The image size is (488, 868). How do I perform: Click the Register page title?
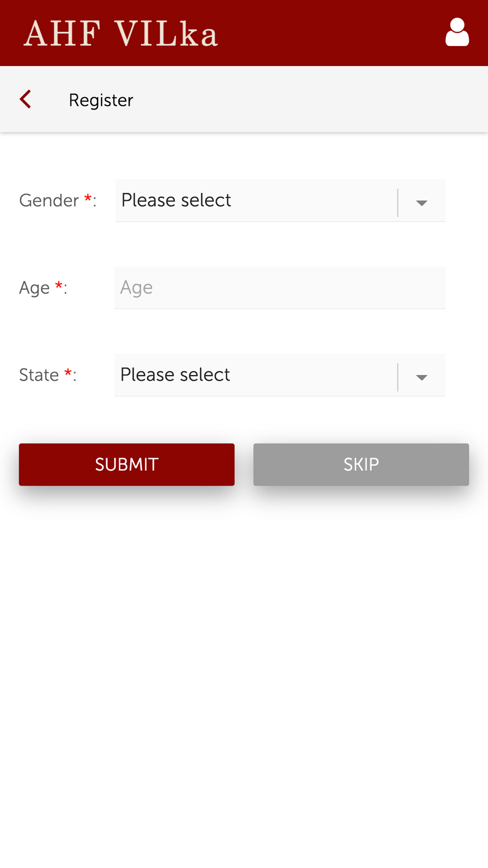coord(101,100)
